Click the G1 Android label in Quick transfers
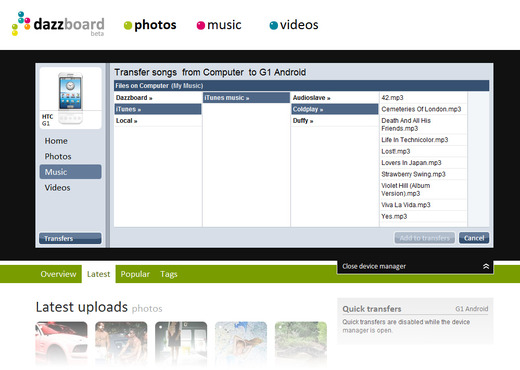 (x=472, y=309)
